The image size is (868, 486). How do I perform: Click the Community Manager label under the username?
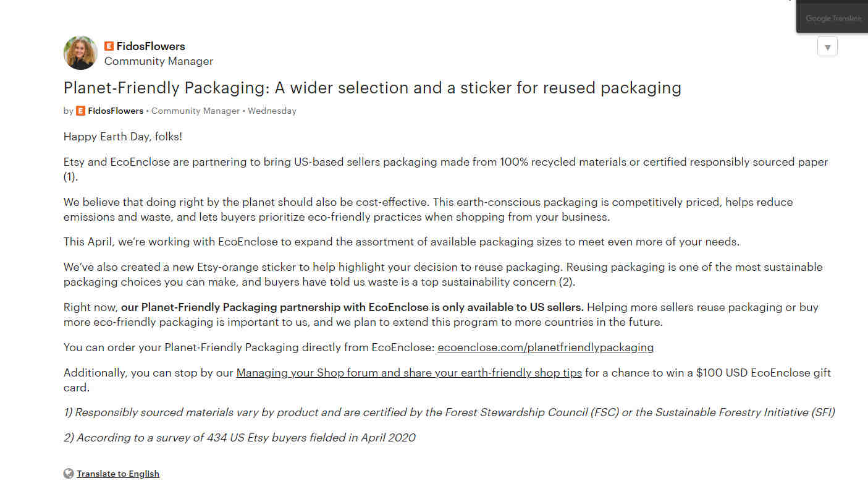pos(159,61)
